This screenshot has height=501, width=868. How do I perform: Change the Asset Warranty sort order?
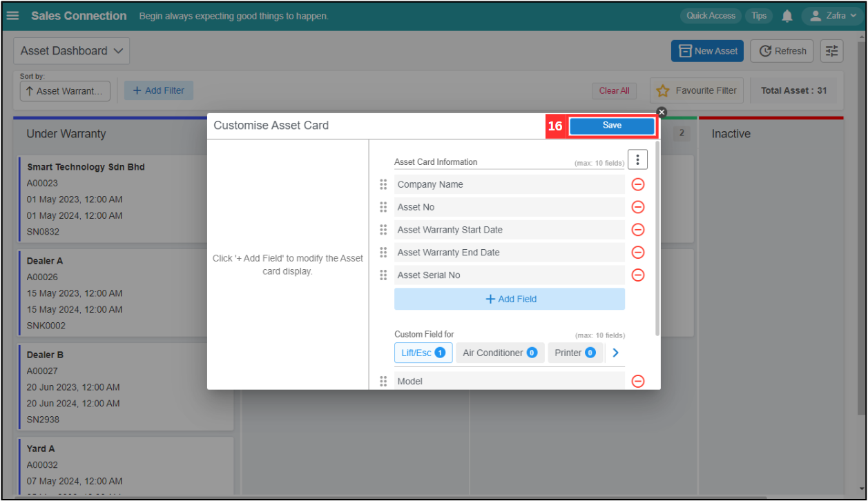pos(65,91)
